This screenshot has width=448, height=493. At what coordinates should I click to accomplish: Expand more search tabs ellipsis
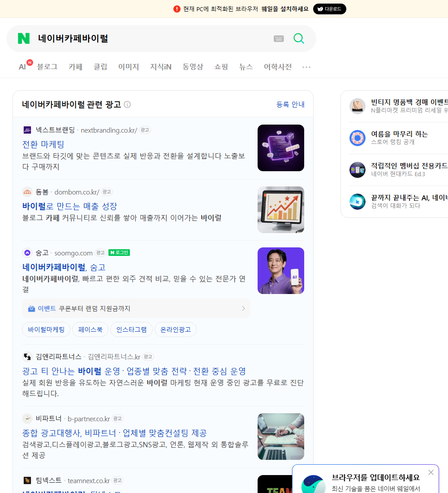click(306, 67)
